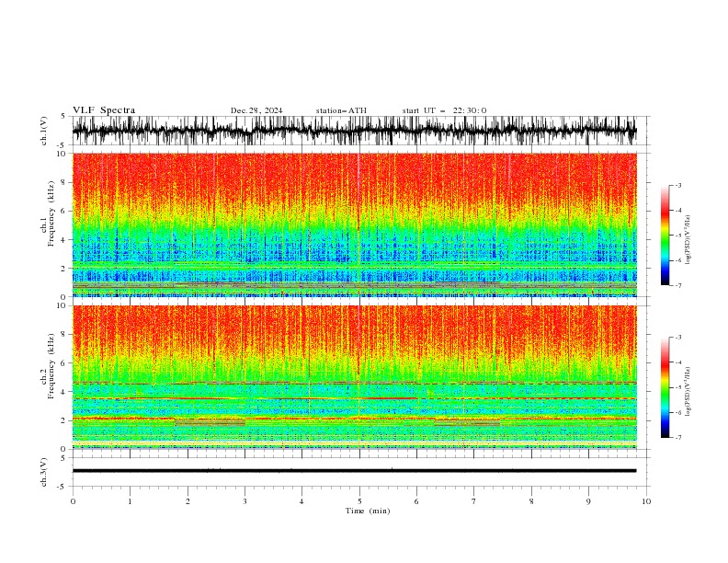This screenshot has width=728, height=563.
Task: Click time axis tick label "7"
Action: [474, 501]
